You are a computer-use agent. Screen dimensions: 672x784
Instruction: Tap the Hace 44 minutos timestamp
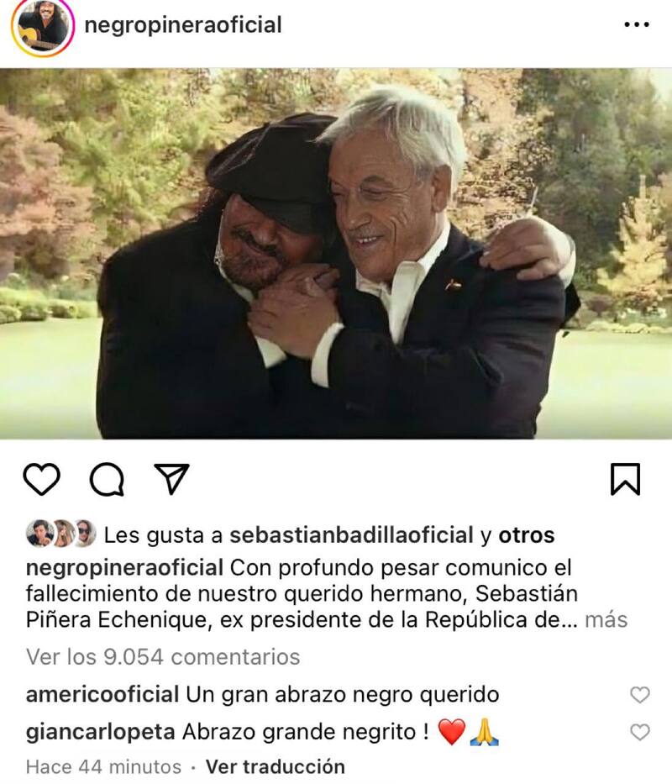point(103,766)
